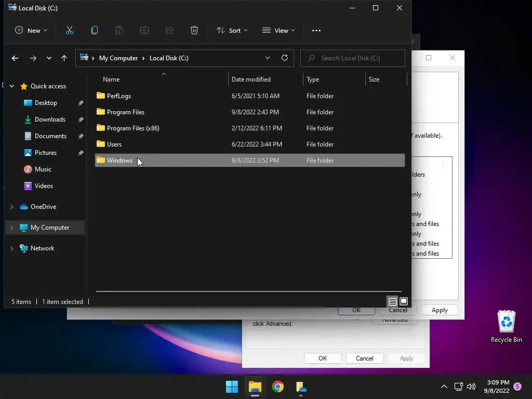Click the Delete trash icon
The width and height of the screenshot is (532, 399).
[x=194, y=31]
